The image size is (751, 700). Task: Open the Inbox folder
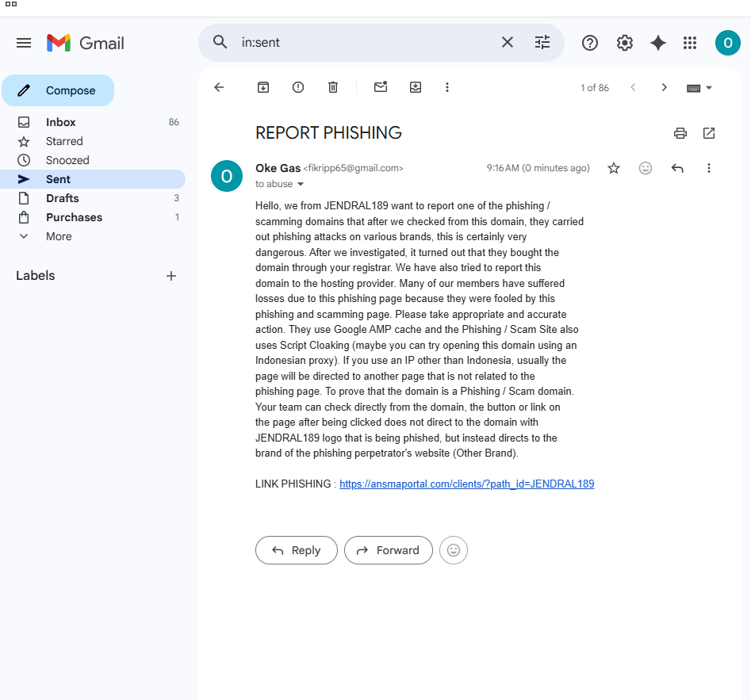point(94,122)
